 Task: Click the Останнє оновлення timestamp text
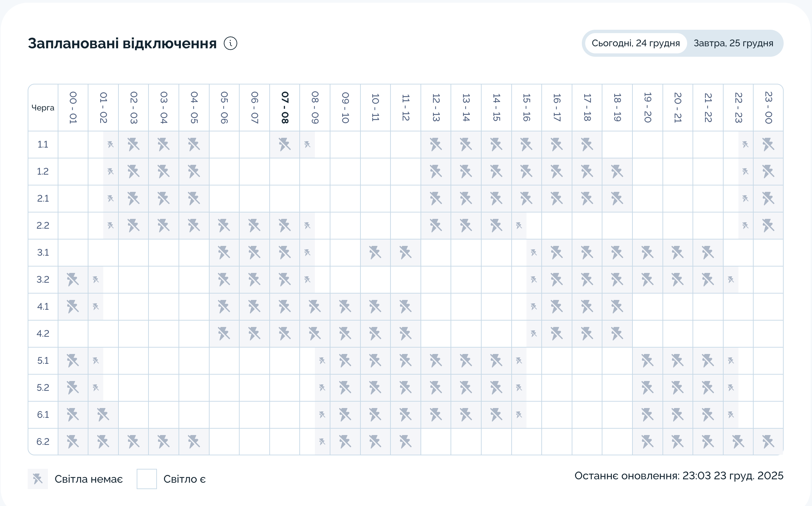coord(678,476)
